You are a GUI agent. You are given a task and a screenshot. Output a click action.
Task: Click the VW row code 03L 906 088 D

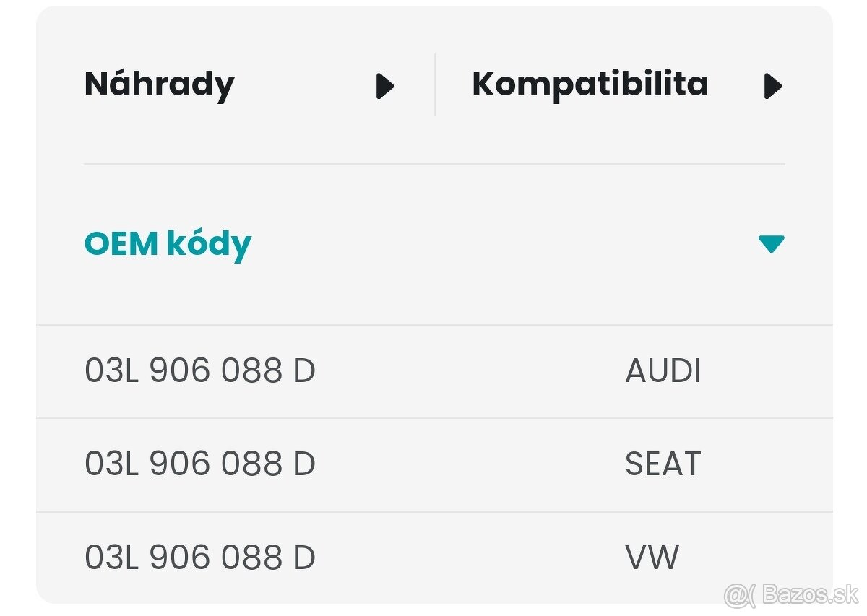point(199,557)
